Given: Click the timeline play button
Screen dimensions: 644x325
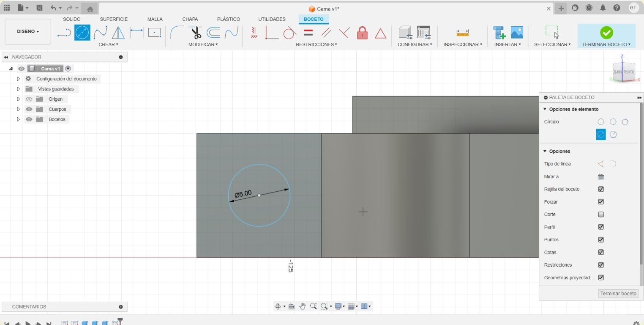Looking at the screenshot, I should [28, 323].
